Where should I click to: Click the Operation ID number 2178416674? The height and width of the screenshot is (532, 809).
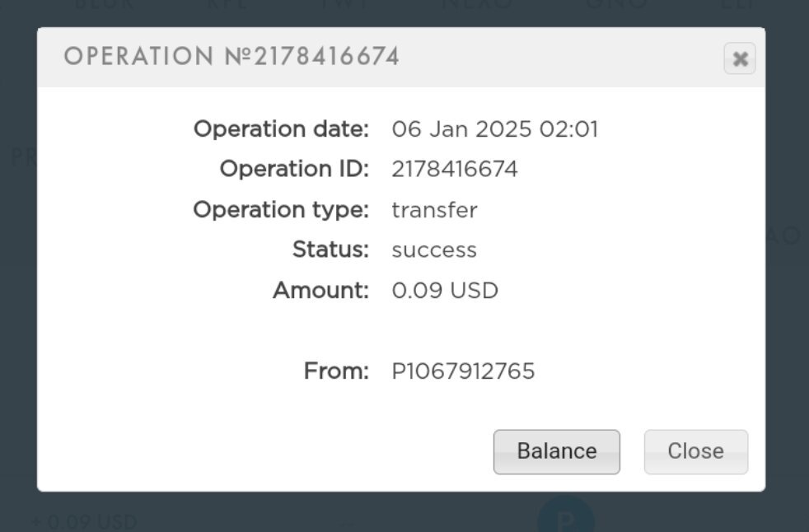455,170
